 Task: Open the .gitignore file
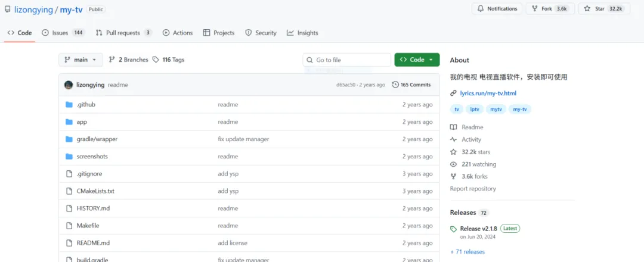89,174
